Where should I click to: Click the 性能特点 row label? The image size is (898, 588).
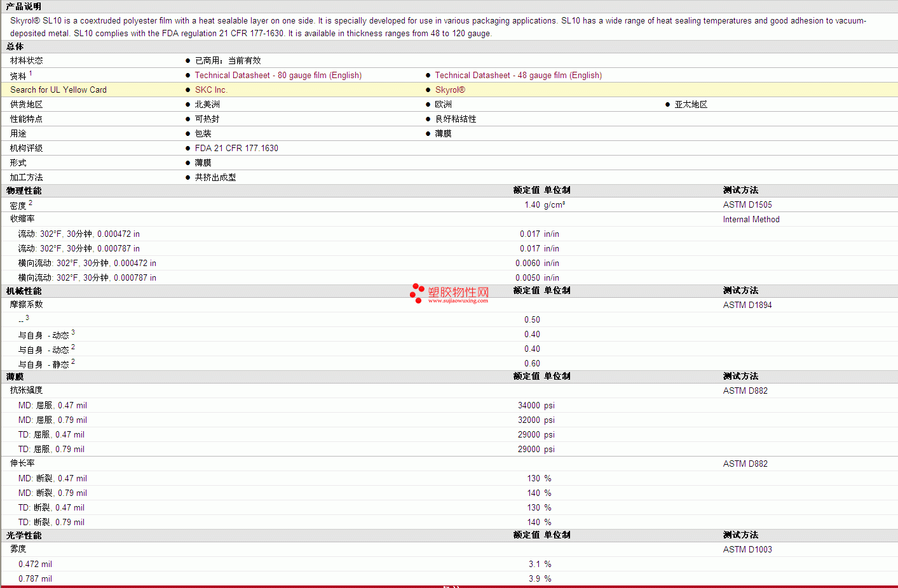27,119
